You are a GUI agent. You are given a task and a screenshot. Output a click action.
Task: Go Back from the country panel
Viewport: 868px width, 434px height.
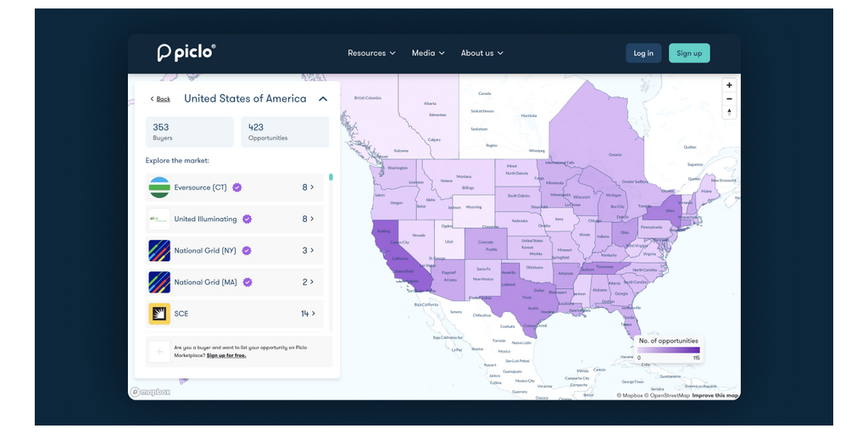(160, 99)
